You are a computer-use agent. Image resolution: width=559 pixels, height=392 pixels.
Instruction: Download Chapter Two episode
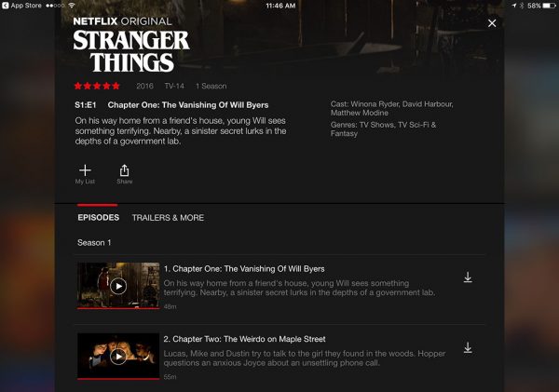[468, 347]
